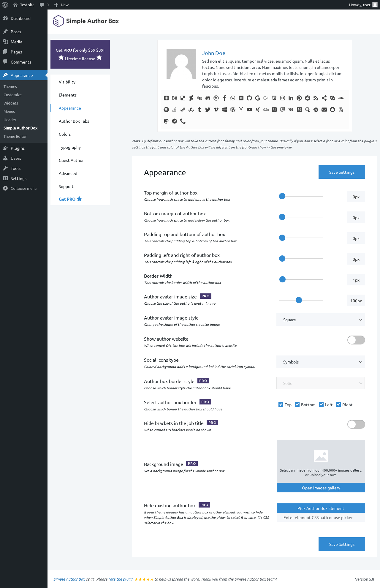Click the Get PRO lifetime license banner

[80, 54]
